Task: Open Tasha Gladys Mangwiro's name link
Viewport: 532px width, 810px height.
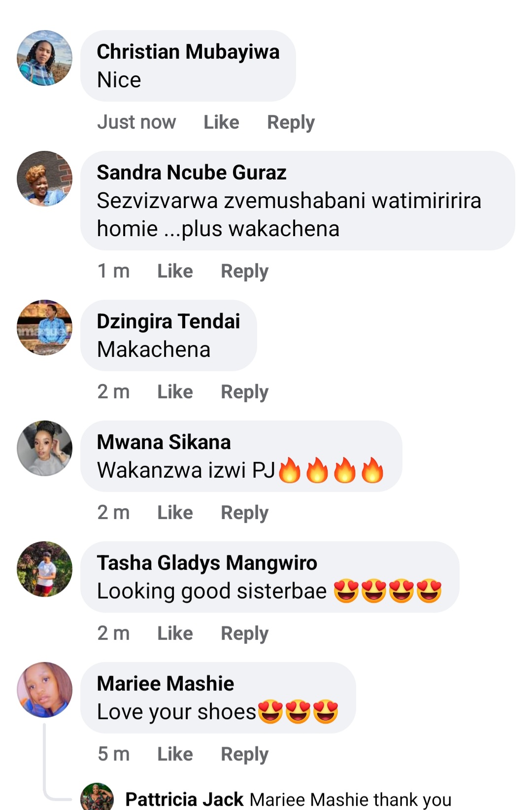Action: click(x=207, y=563)
